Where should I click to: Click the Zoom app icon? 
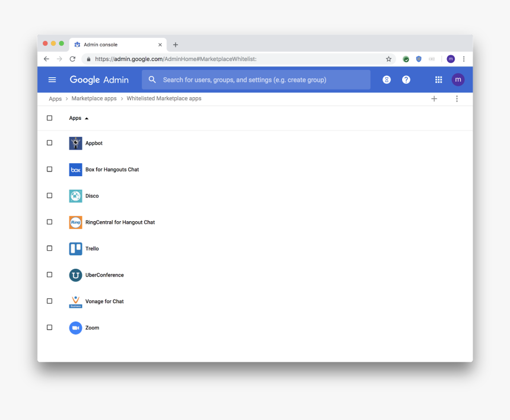pyautogui.click(x=75, y=327)
